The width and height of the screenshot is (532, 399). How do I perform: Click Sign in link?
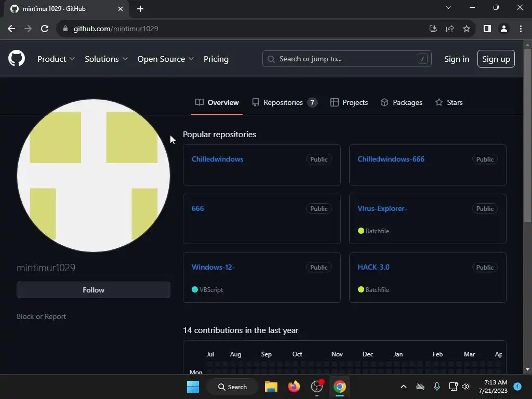point(457,59)
